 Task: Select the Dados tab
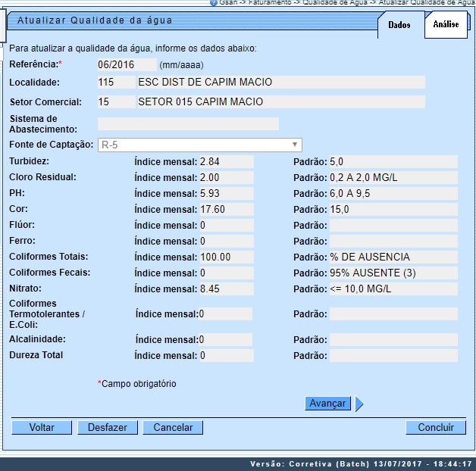tap(399, 25)
